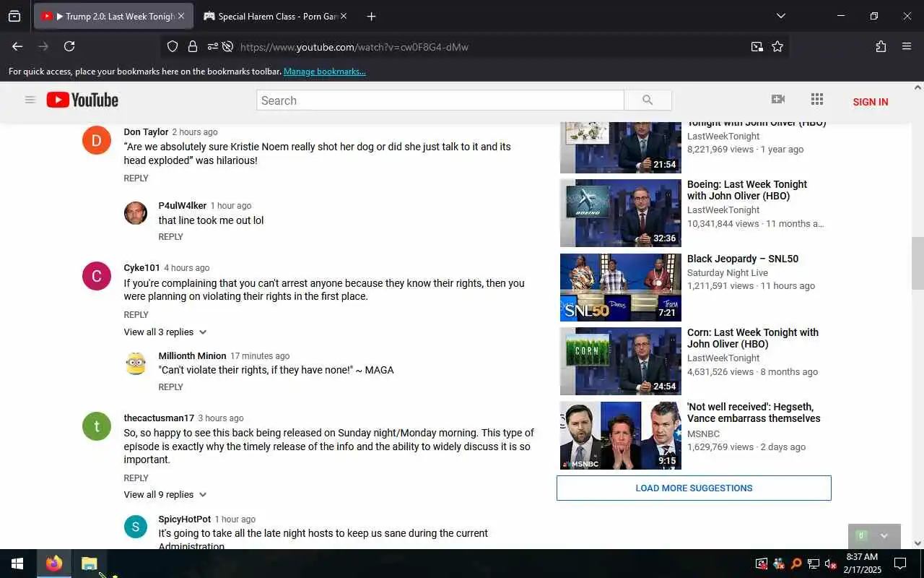
Task: Reply to Cyke101's comment
Action: [x=136, y=315]
